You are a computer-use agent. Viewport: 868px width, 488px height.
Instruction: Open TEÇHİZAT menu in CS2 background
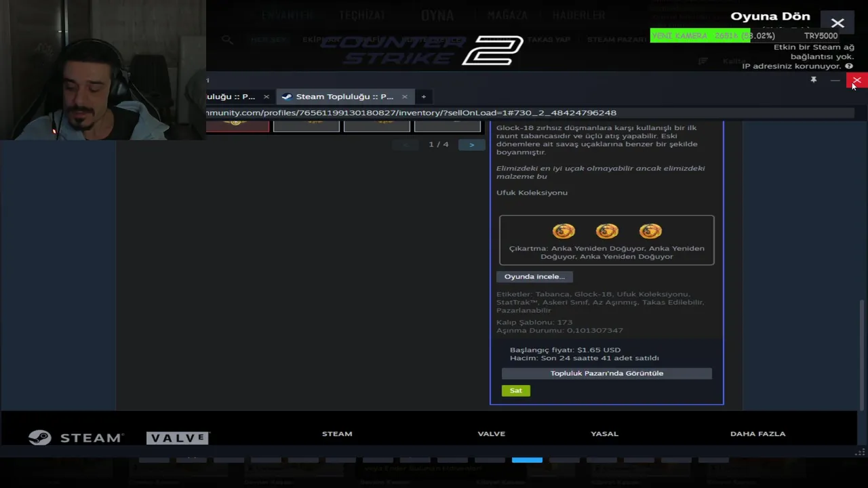point(361,15)
